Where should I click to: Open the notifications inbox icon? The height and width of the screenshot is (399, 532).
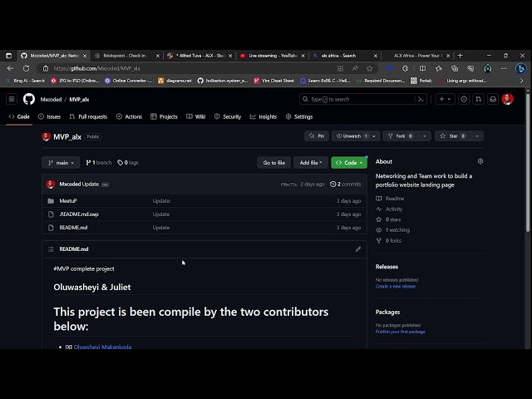493,99
